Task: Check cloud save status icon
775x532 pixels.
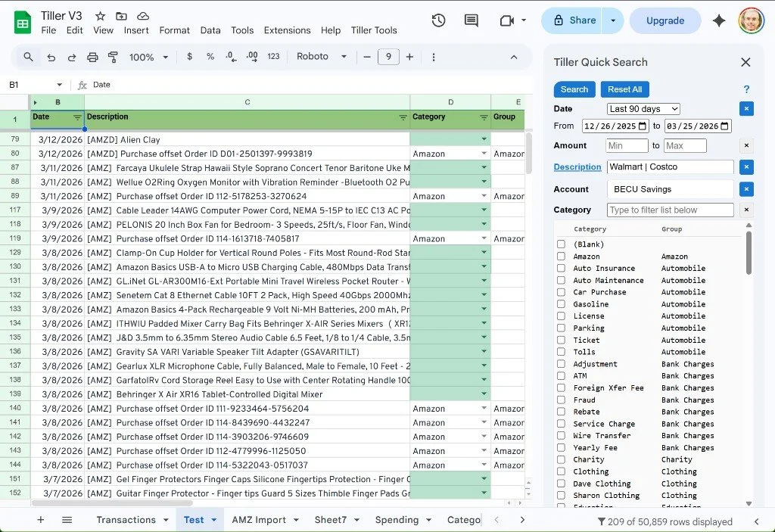Action: (143, 16)
